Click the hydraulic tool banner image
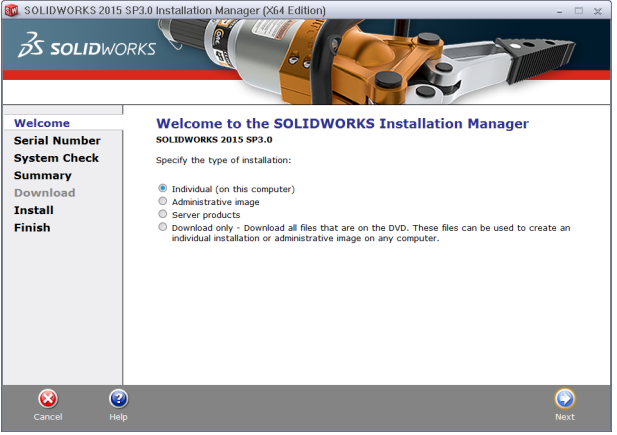 pos(366,62)
